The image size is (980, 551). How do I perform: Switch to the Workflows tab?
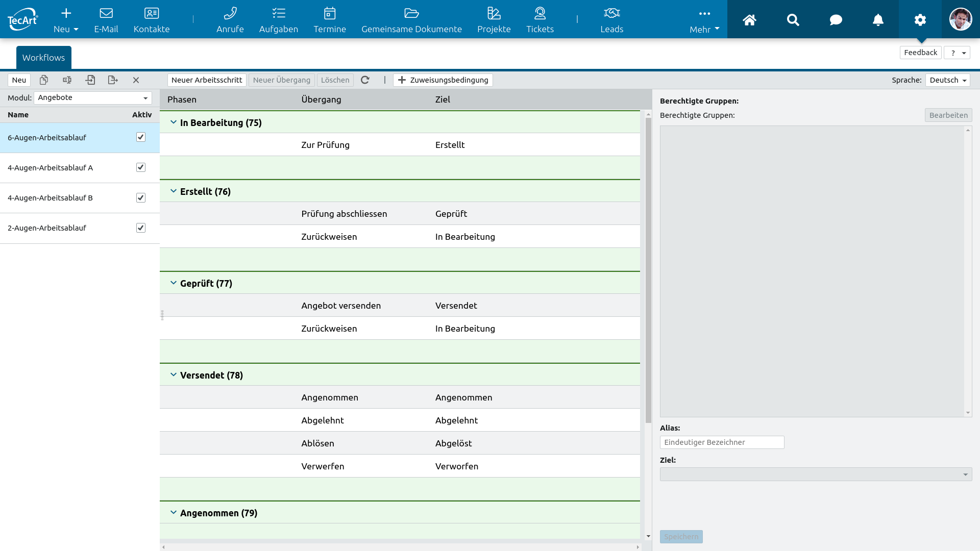pos(43,57)
